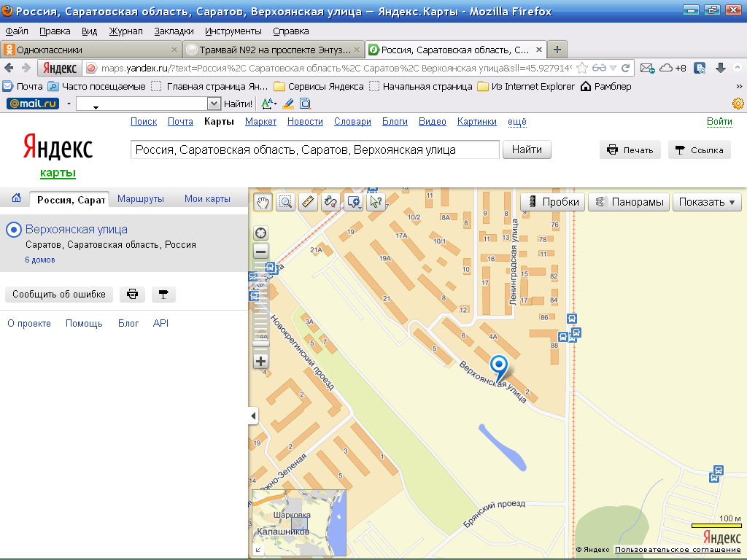This screenshot has width=747, height=560.
Task: Collapse the left sidebar panel arrow
Action: [253, 416]
